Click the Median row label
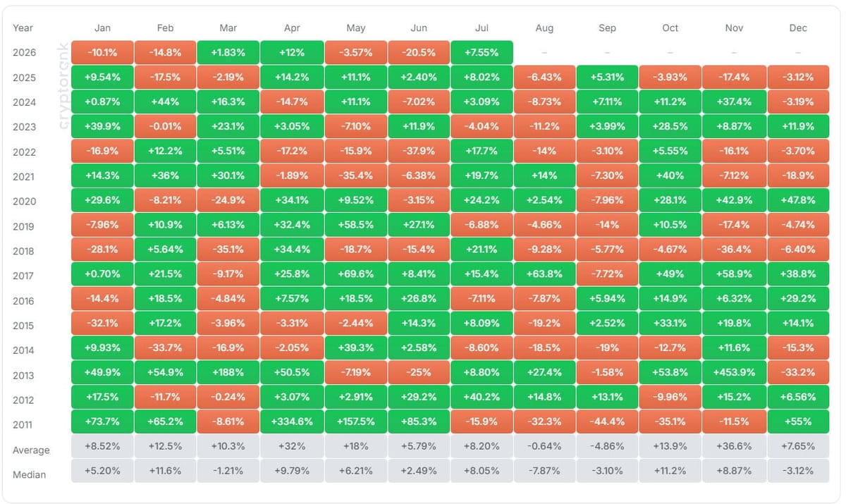Viewport: 846px width, 504px height. (x=29, y=475)
